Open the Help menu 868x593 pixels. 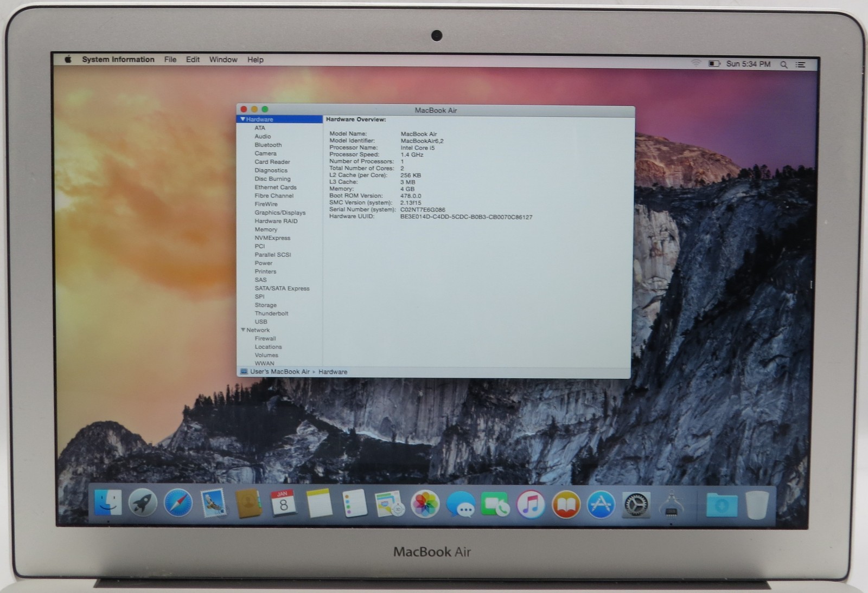256,60
